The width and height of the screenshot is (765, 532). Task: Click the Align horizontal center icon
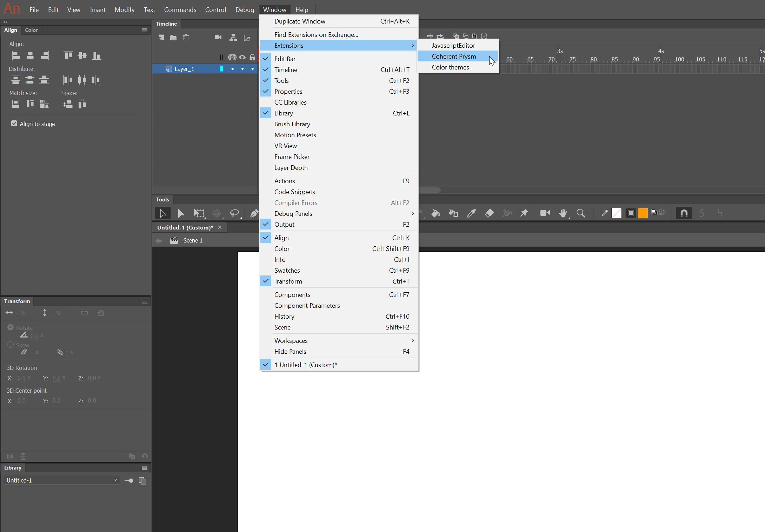coord(30,55)
